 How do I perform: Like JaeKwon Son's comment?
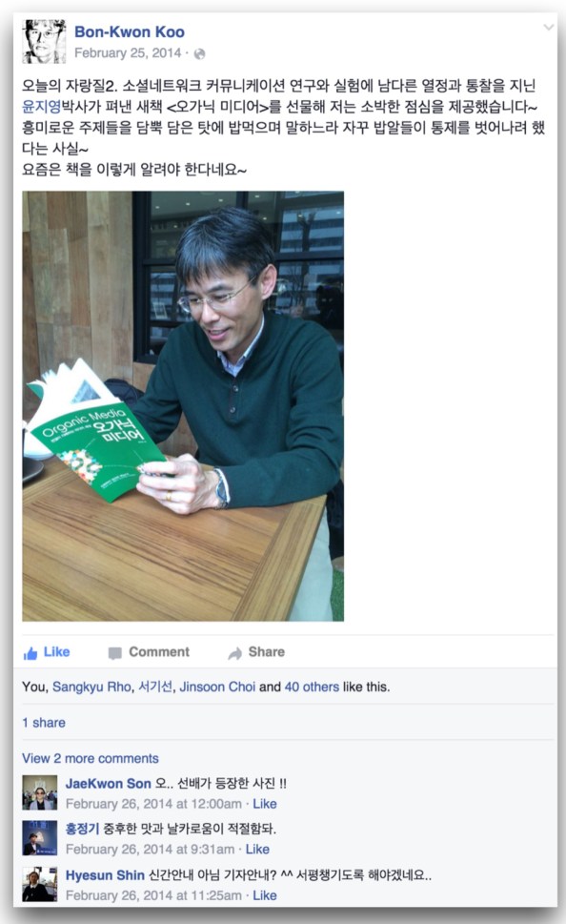(265, 804)
